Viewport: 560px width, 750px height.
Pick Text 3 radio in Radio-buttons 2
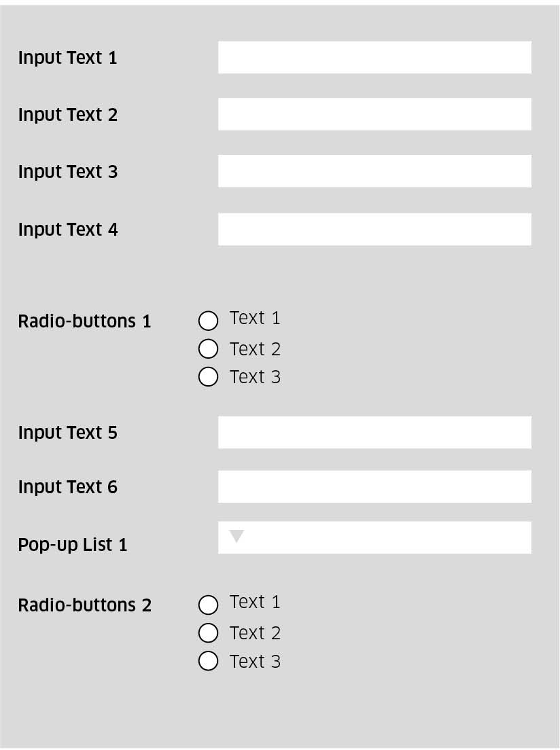208,660
